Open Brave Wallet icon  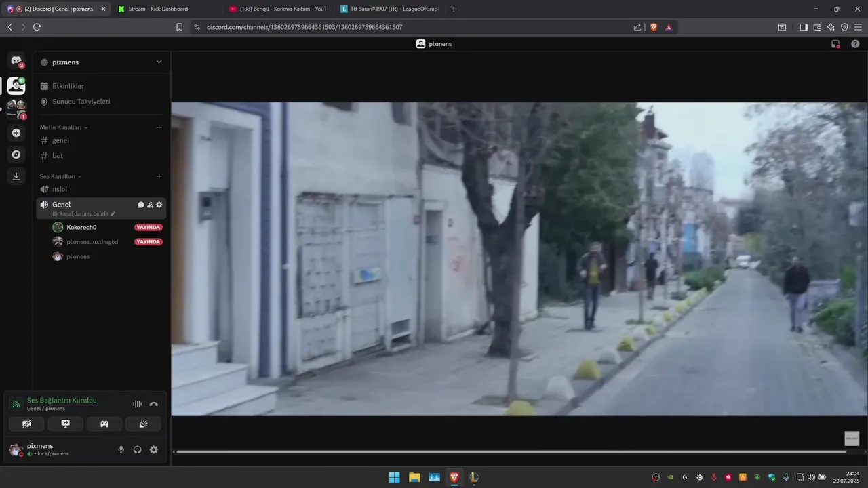coord(817,27)
